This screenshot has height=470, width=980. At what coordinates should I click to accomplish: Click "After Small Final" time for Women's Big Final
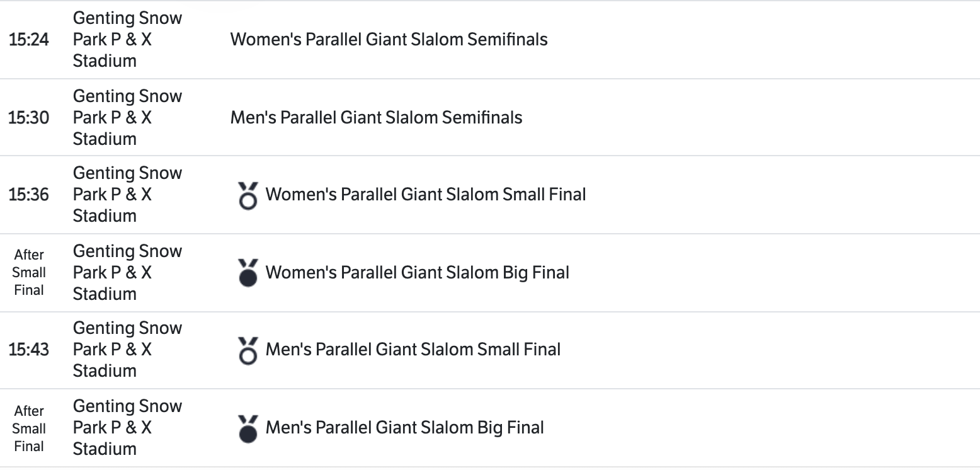tap(29, 273)
